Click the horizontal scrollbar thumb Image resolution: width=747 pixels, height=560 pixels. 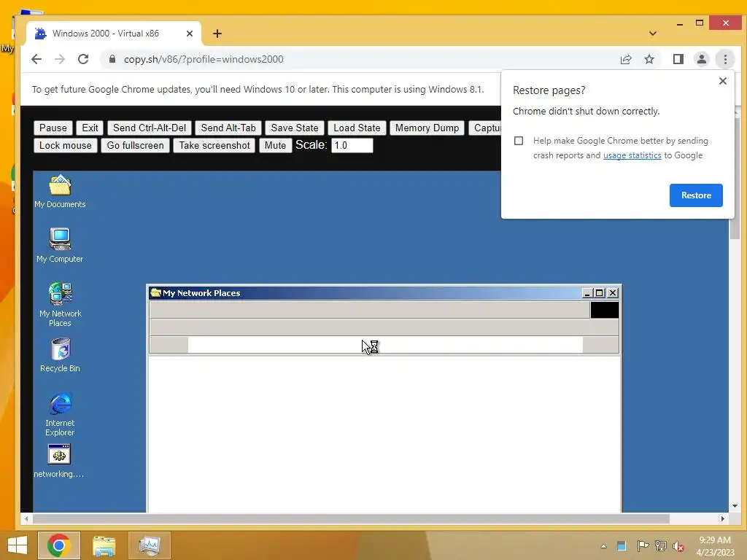click(x=351, y=518)
